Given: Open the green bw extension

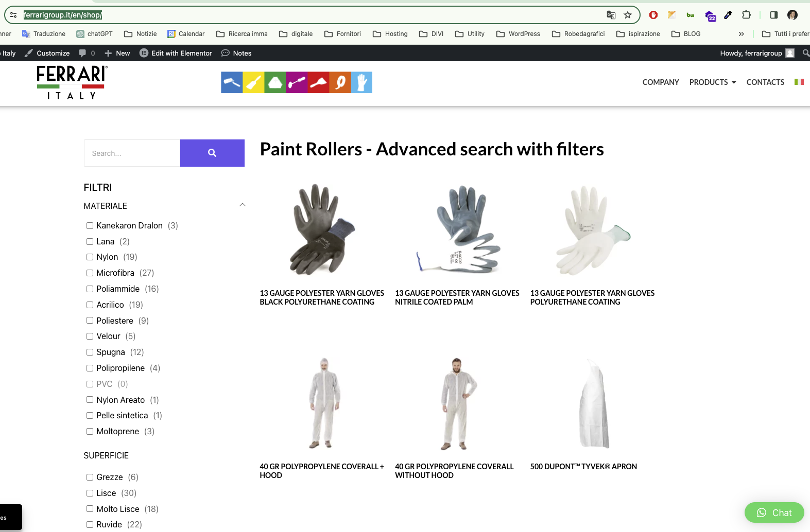Looking at the screenshot, I should 691,15.
